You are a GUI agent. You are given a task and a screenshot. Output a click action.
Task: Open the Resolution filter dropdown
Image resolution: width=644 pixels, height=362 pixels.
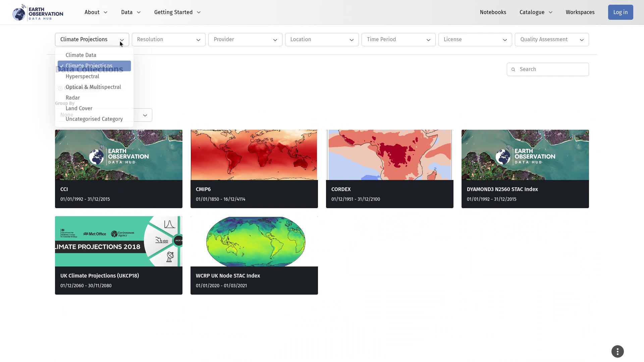(168, 40)
